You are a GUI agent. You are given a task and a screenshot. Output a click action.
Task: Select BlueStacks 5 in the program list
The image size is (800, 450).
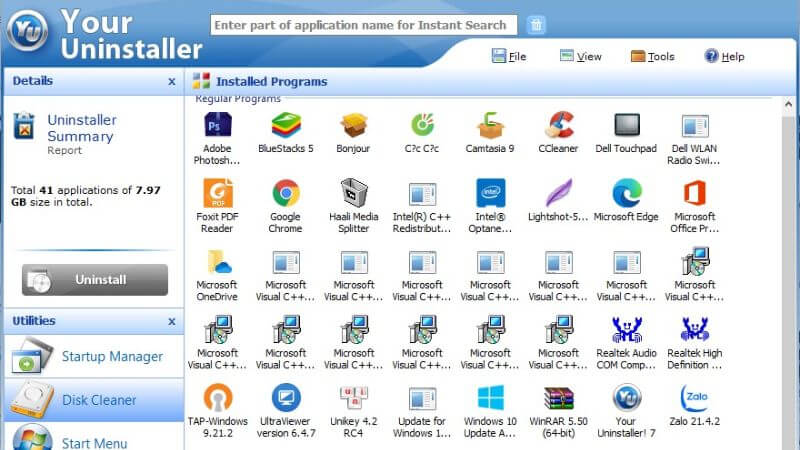point(286,125)
